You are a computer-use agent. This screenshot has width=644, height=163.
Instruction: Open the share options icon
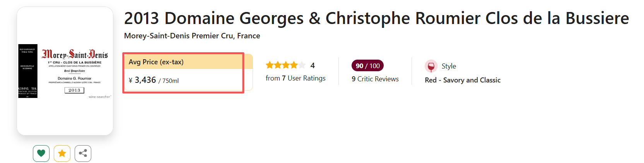(83, 153)
